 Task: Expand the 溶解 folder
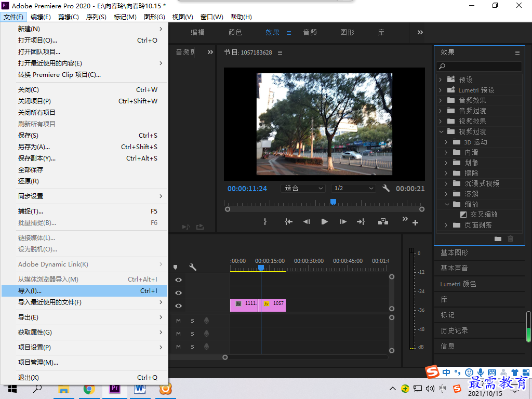click(446, 194)
